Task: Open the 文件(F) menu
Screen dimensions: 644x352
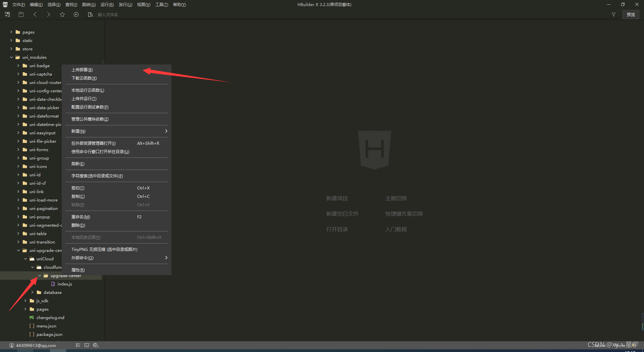Action: click(x=18, y=4)
